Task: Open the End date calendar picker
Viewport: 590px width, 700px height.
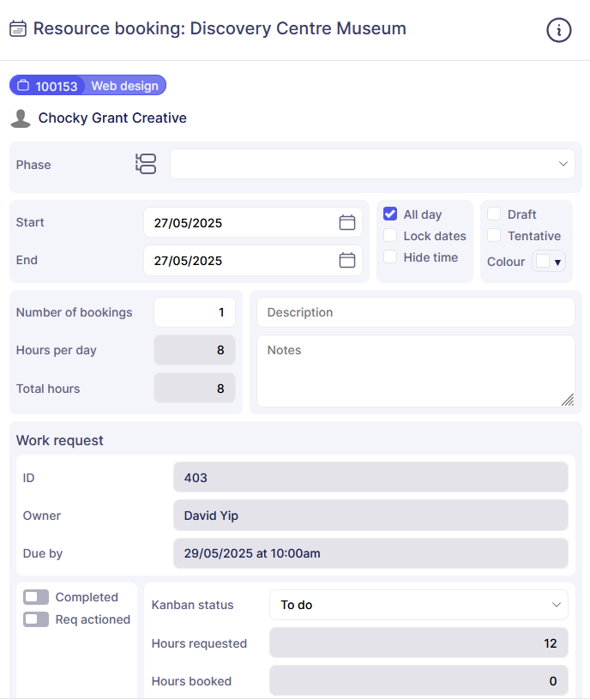Action: tap(346, 261)
